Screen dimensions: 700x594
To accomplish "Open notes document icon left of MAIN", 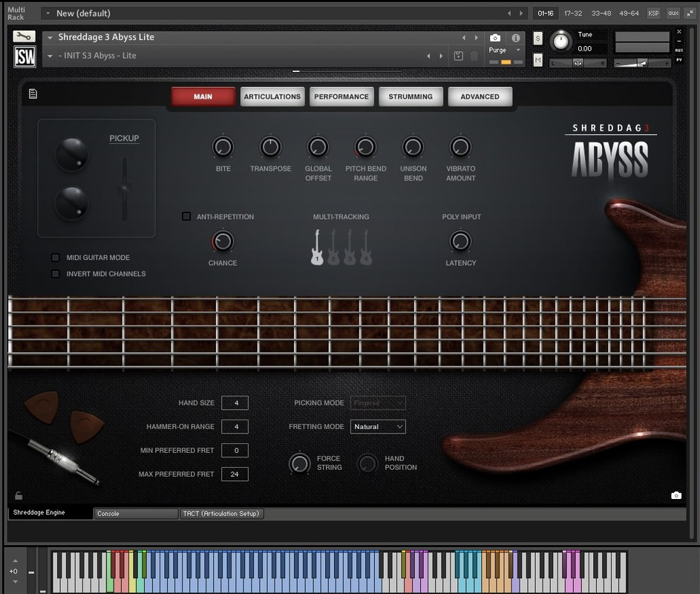I will [33, 94].
